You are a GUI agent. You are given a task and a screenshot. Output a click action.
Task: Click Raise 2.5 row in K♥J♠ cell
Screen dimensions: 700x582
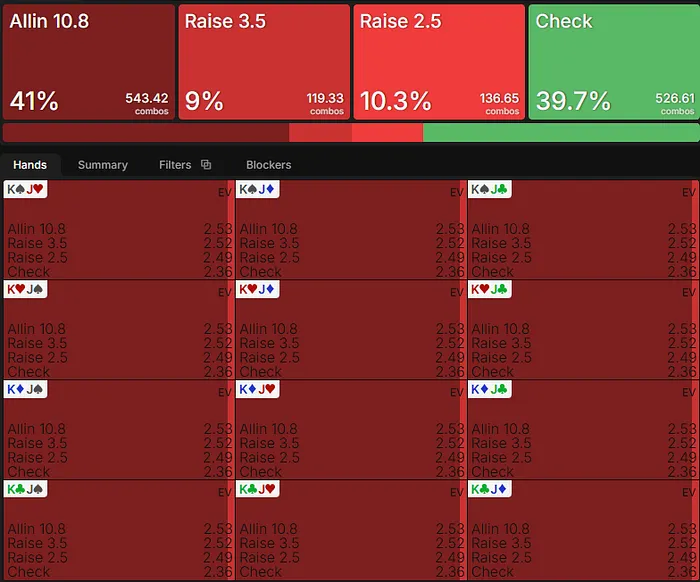tap(120, 358)
